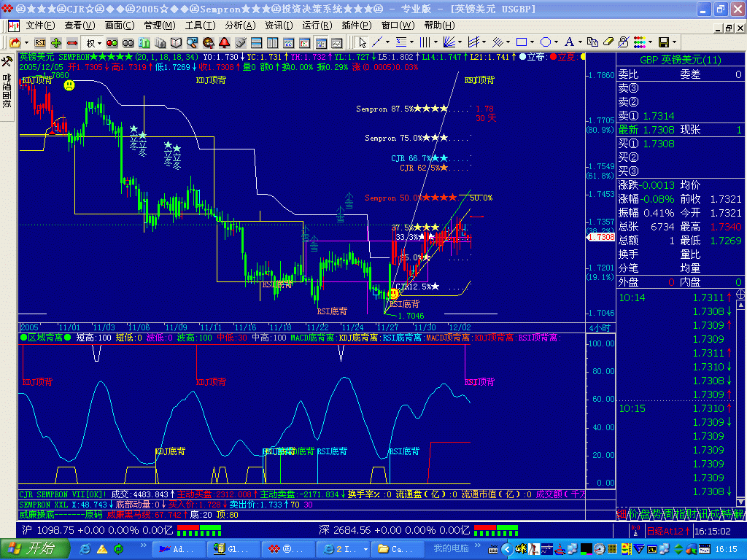The width and height of the screenshot is (747, 560).
Task: Click the red horizontal double-arrow icon
Action: coord(72,43)
